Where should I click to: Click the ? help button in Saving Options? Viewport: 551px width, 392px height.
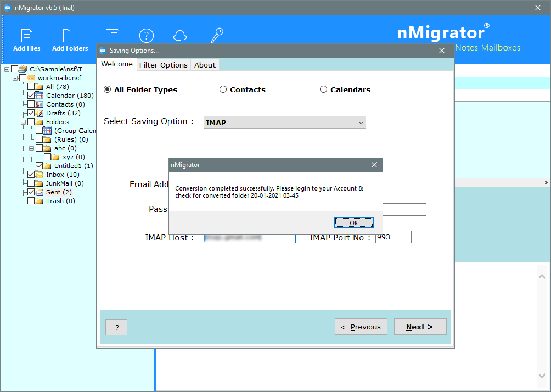click(116, 327)
